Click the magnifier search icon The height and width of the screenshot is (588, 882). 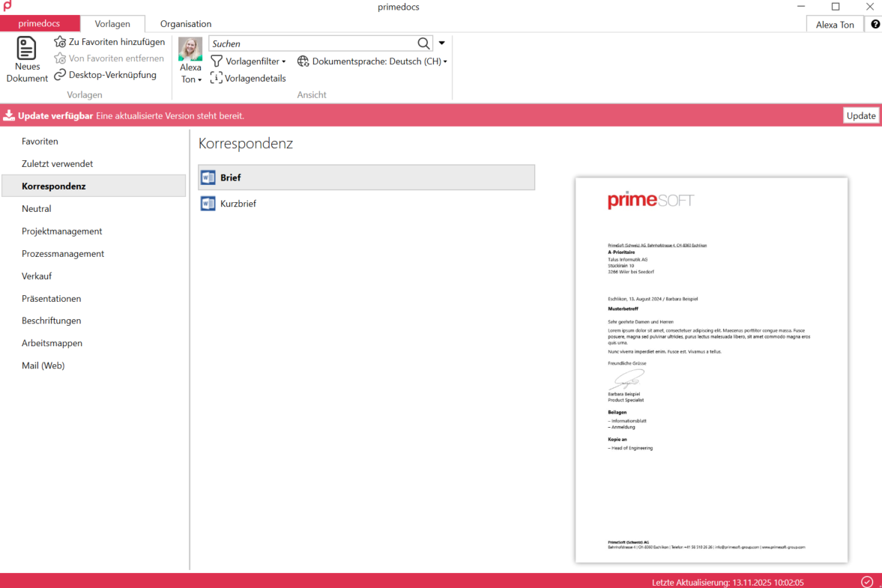423,43
